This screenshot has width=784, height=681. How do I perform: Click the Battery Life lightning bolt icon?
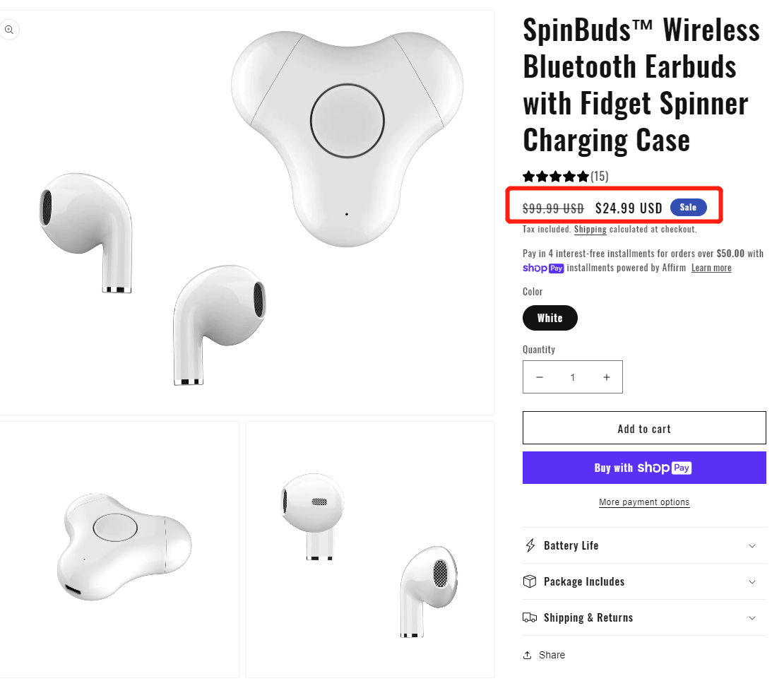coord(530,545)
